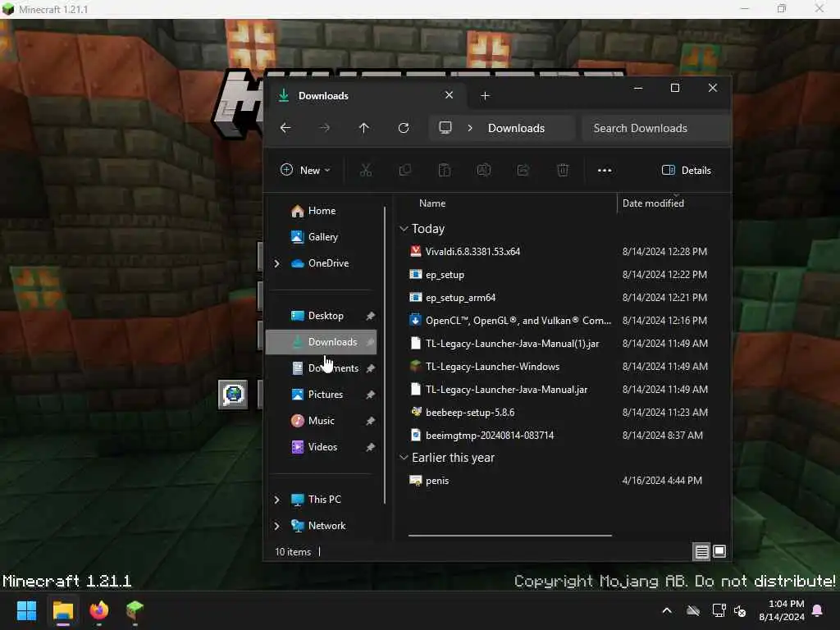
Task: Click the pin icon beside Desktop
Action: tap(370, 316)
